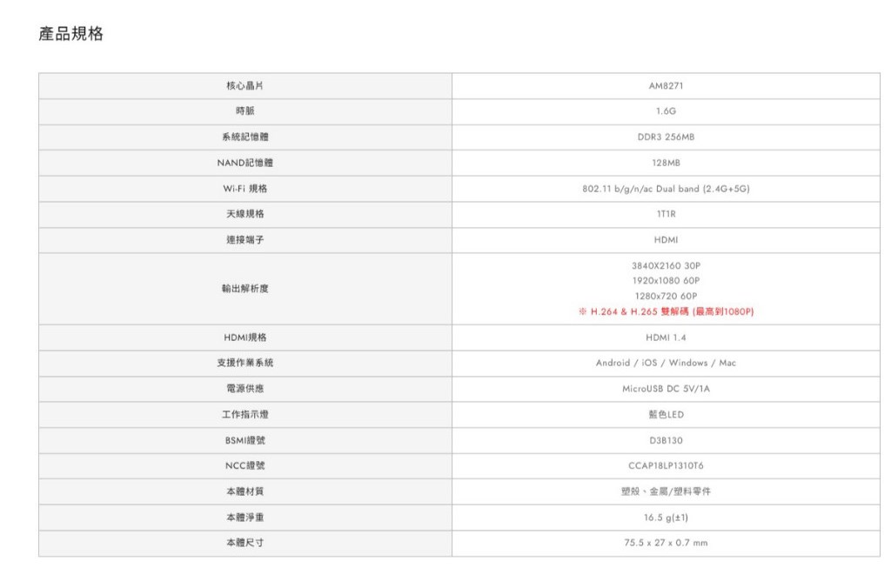Select the 1T1R antenna value
The height and width of the screenshot is (588, 891).
click(666, 214)
